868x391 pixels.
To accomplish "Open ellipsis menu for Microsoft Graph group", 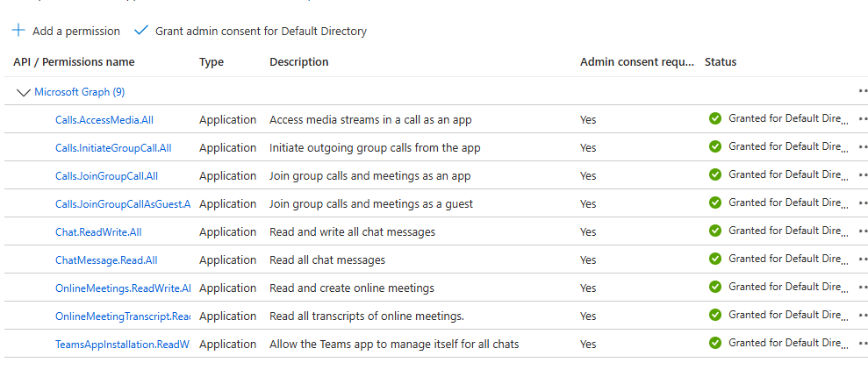I will [863, 91].
